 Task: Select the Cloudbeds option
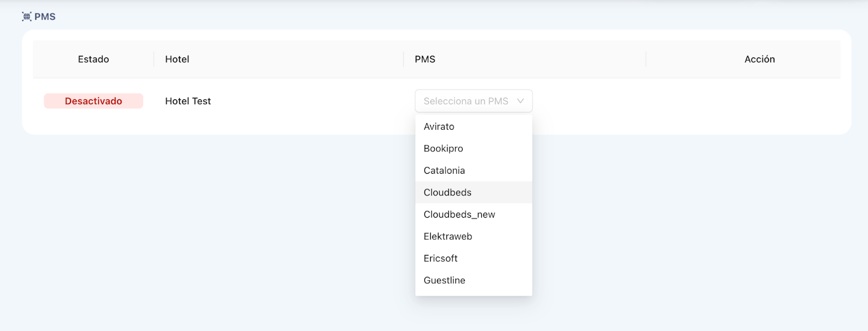pos(474,193)
